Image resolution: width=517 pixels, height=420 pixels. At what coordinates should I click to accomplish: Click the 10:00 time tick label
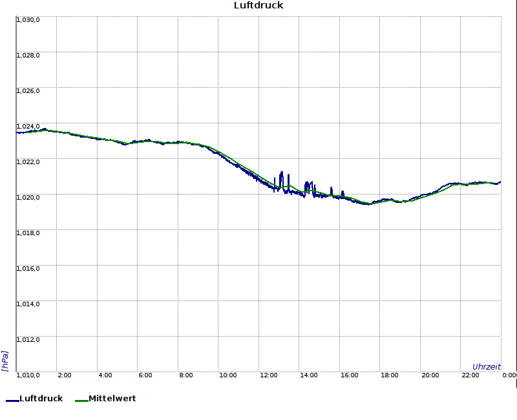[x=228, y=375]
